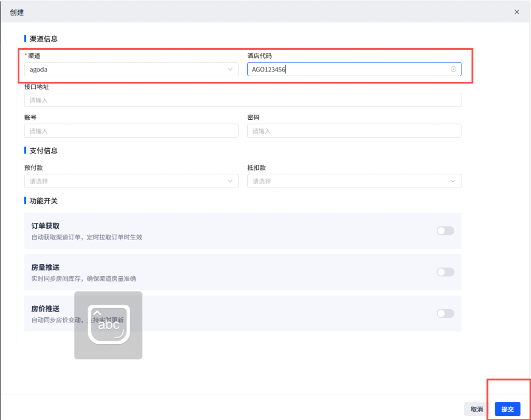Click the abc input method indicator
531x420 pixels.
pos(108,325)
